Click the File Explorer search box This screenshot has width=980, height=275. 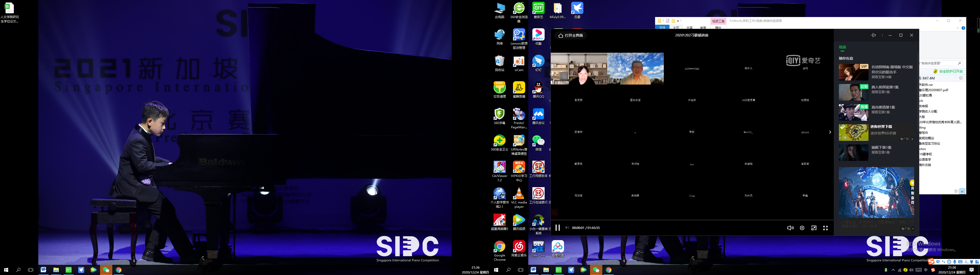pyautogui.click(x=939, y=63)
